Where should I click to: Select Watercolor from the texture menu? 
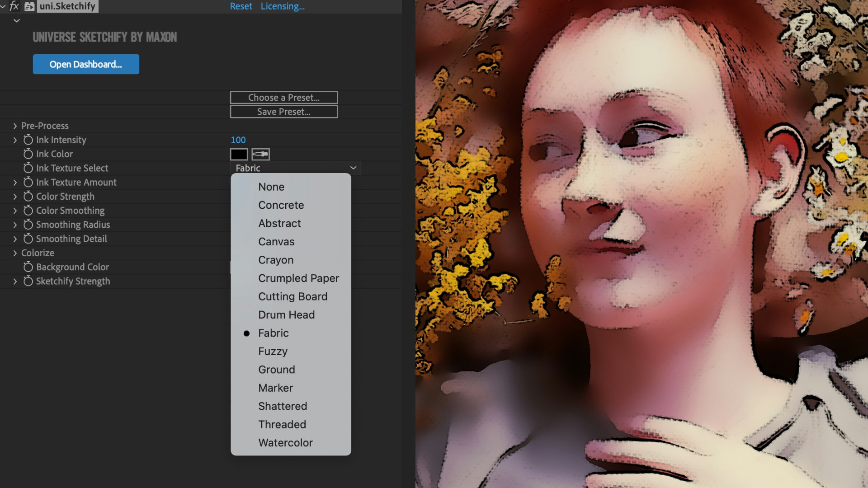pyautogui.click(x=285, y=443)
